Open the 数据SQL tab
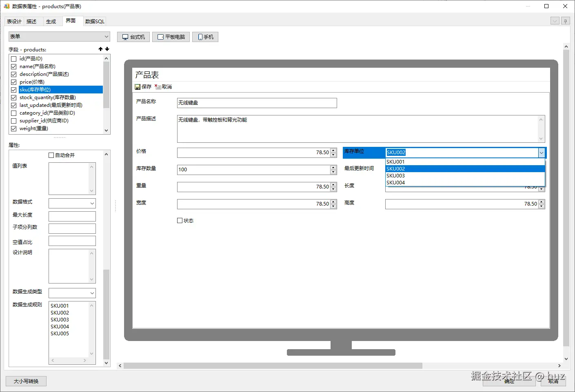This screenshot has width=575, height=392. click(x=95, y=22)
